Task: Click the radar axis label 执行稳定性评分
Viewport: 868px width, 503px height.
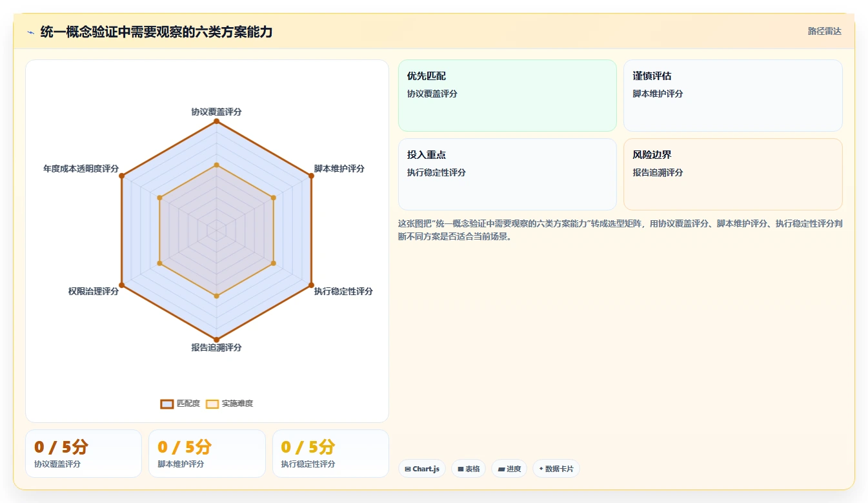Action: coord(343,291)
